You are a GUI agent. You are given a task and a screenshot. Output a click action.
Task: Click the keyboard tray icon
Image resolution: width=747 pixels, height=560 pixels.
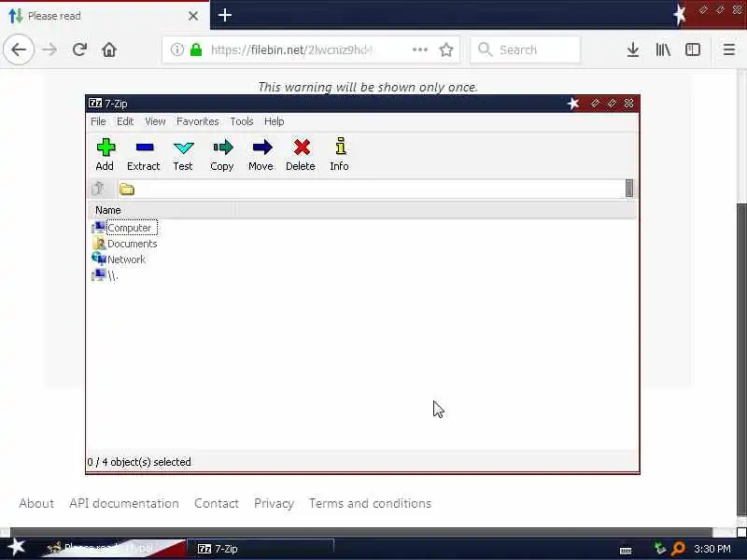(x=626, y=550)
